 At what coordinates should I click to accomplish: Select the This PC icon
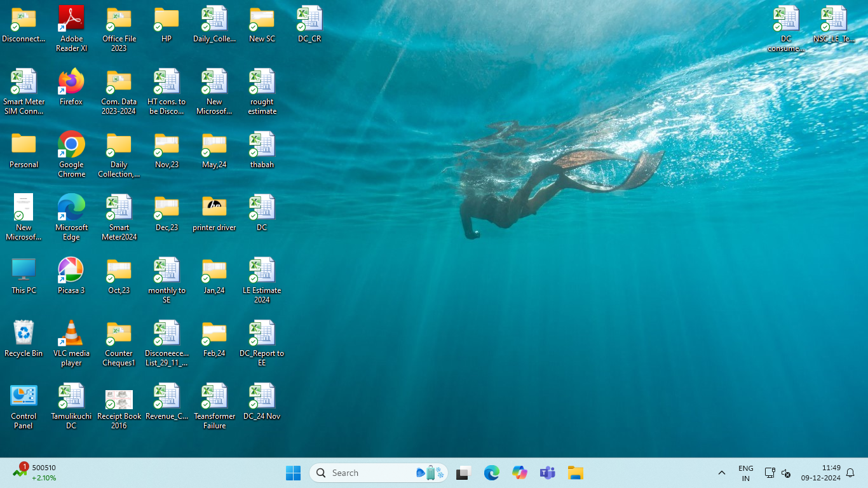[24, 271]
